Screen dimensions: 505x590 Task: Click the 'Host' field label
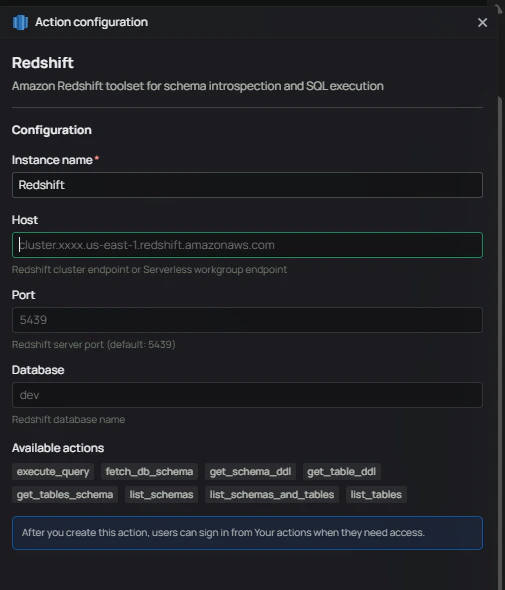click(25, 220)
